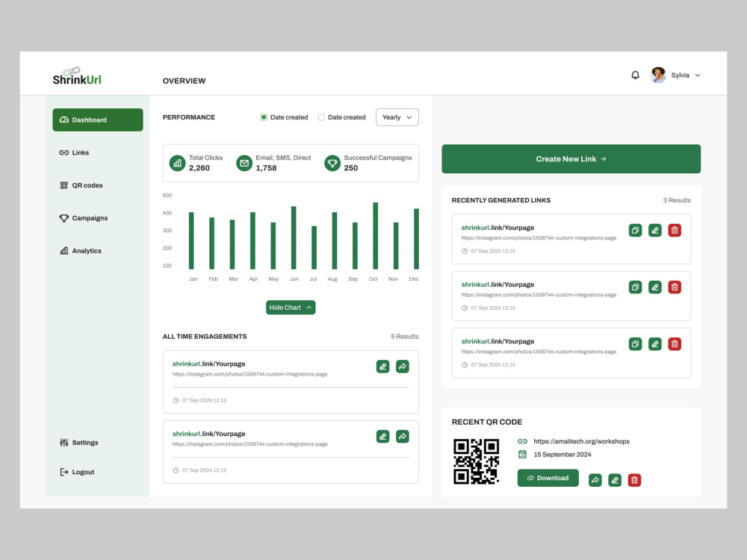Click the Email, SMS, Direct envelope icon
747x560 pixels.
click(x=244, y=163)
